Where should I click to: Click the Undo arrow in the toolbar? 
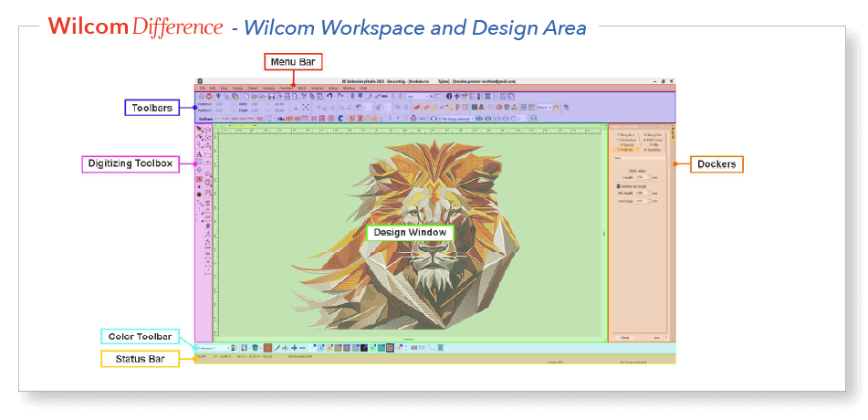(329, 96)
